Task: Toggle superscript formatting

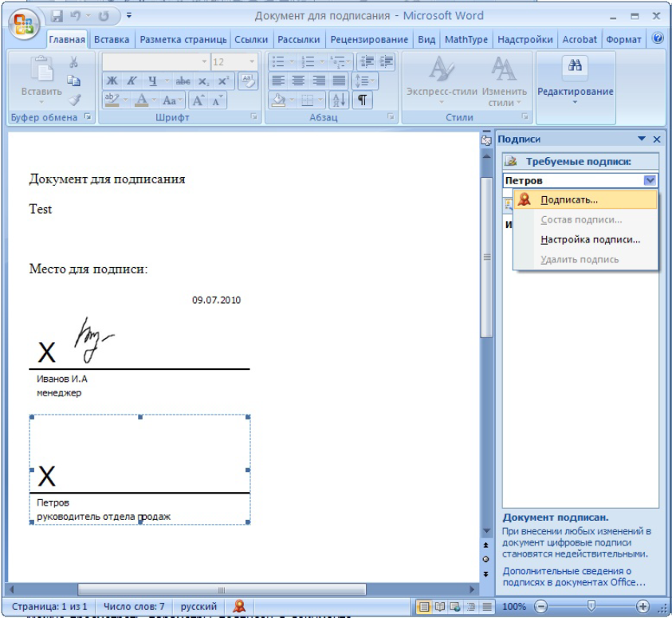Action: coord(223,81)
